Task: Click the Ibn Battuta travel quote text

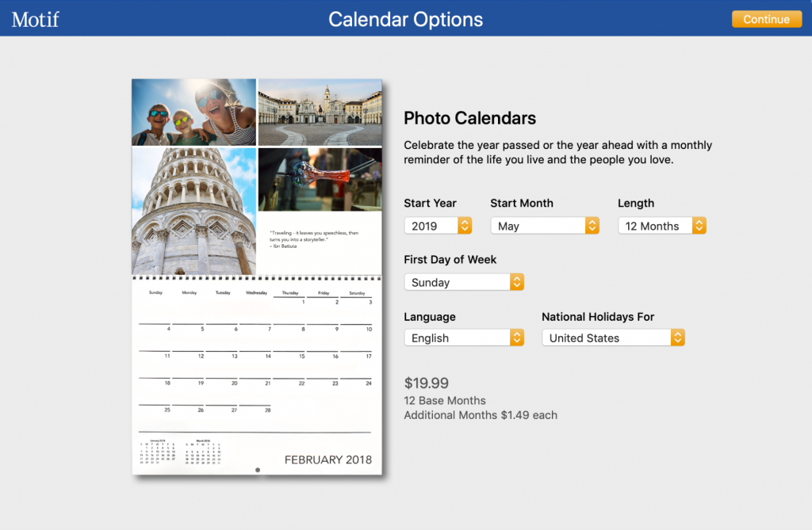Action: [314, 239]
